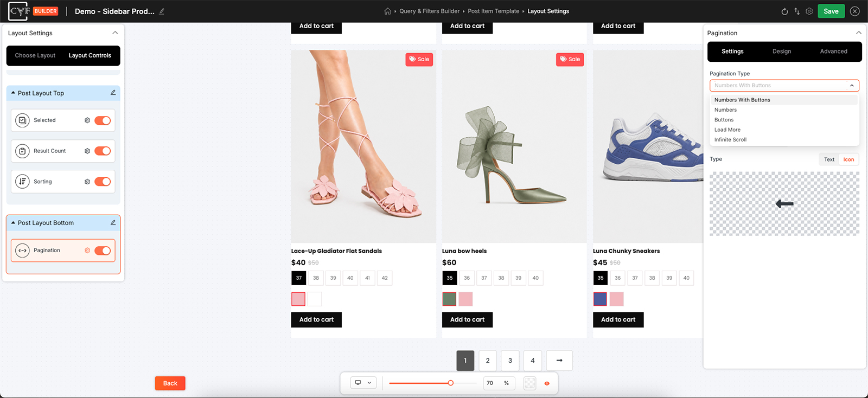The image size is (868, 398).
Task: Choose Load More pagination option
Action: pyautogui.click(x=784, y=130)
